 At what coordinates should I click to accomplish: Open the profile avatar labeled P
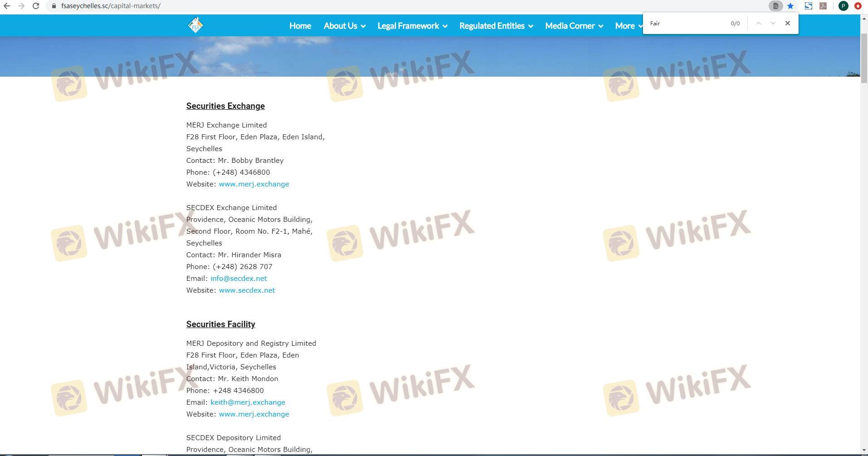coord(843,6)
